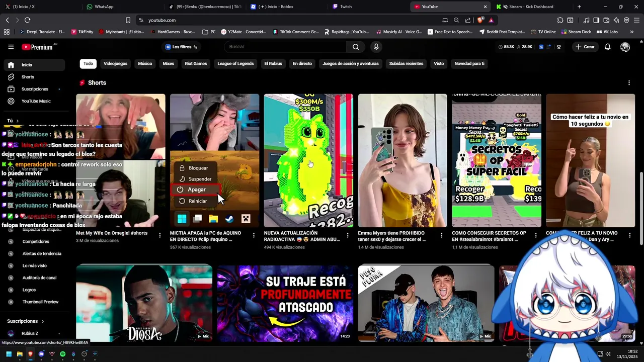Select the Novedad para ti chip
This screenshot has width=644, height=362.
(x=469, y=64)
